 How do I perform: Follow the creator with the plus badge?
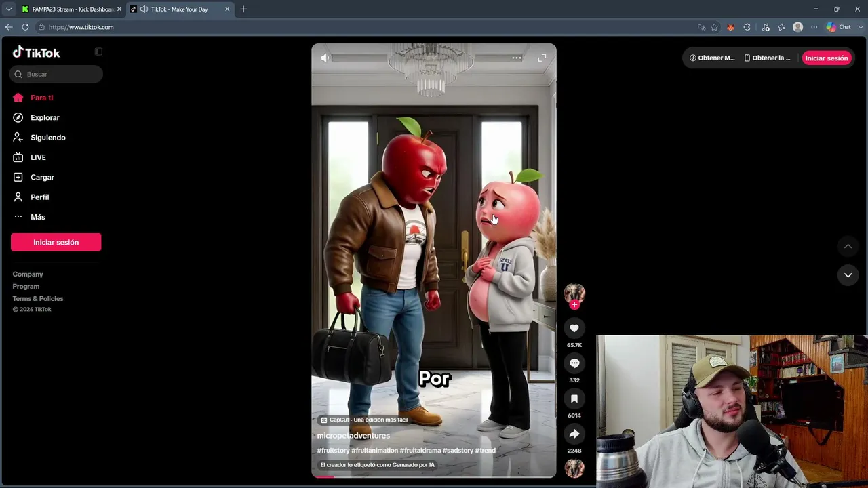pos(574,305)
